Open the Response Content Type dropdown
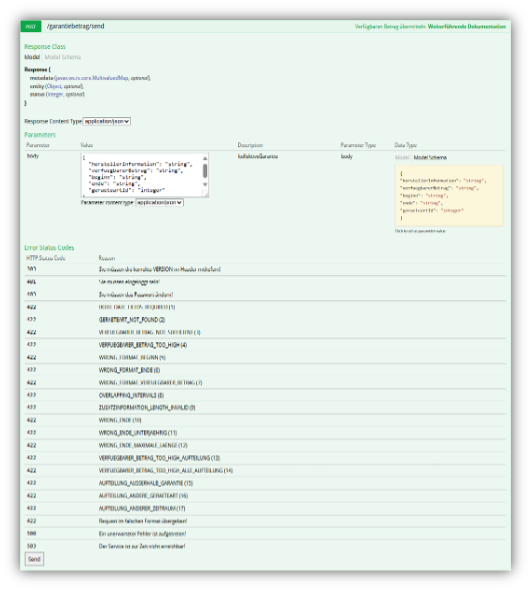The image size is (532, 592). point(107,121)
